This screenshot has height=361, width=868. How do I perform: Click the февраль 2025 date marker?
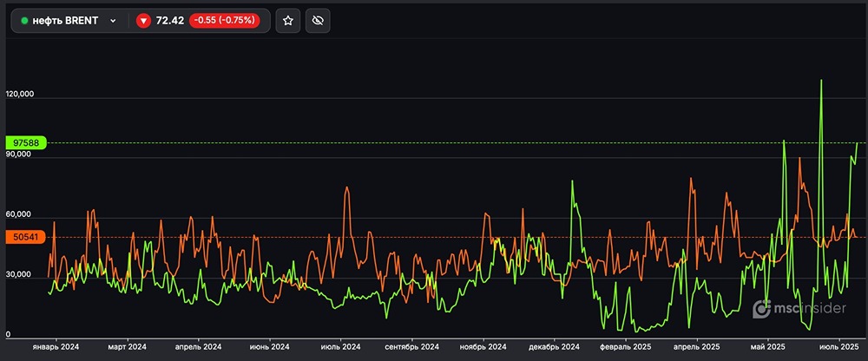(x=623, y=346)
